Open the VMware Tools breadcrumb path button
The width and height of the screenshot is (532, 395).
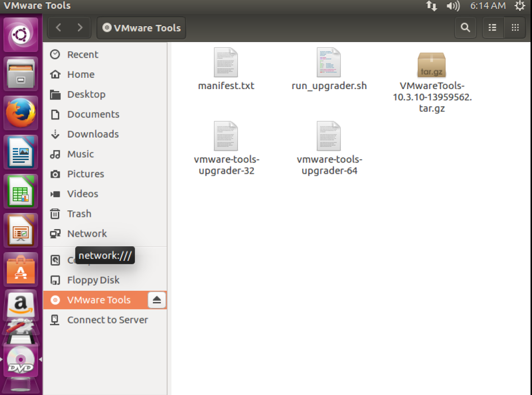tap(141, 27)
